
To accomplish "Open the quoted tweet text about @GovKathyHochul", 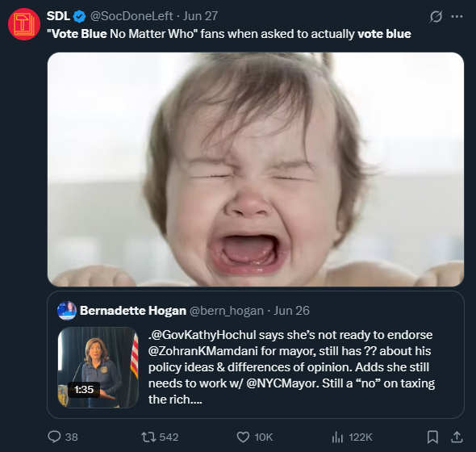I will pos(291,367).
